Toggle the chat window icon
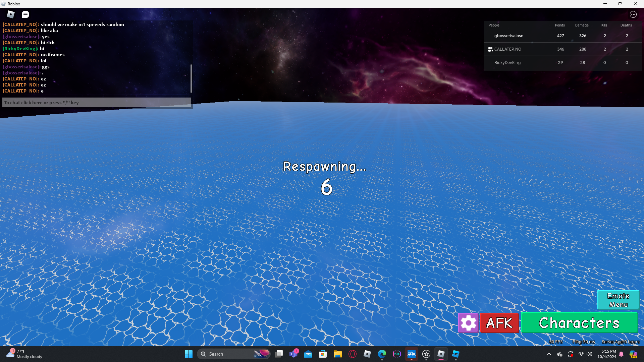Image resolution: width=644 pixels, height=362 pixels. 25,14
